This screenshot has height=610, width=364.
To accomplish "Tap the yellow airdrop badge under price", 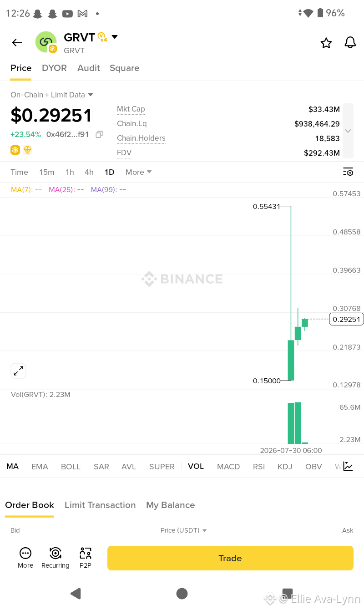I will click(28, 150).
